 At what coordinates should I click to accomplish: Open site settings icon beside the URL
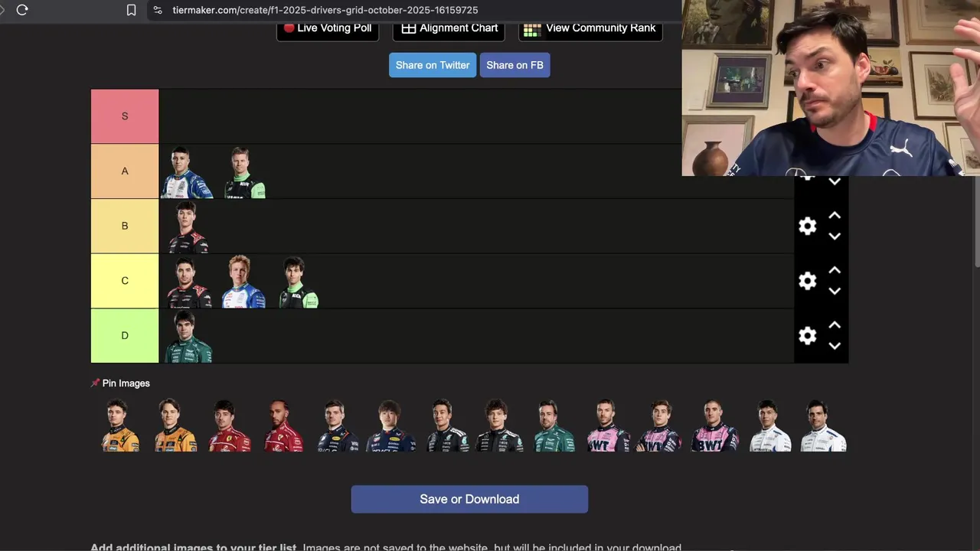(x=158, y=10)
